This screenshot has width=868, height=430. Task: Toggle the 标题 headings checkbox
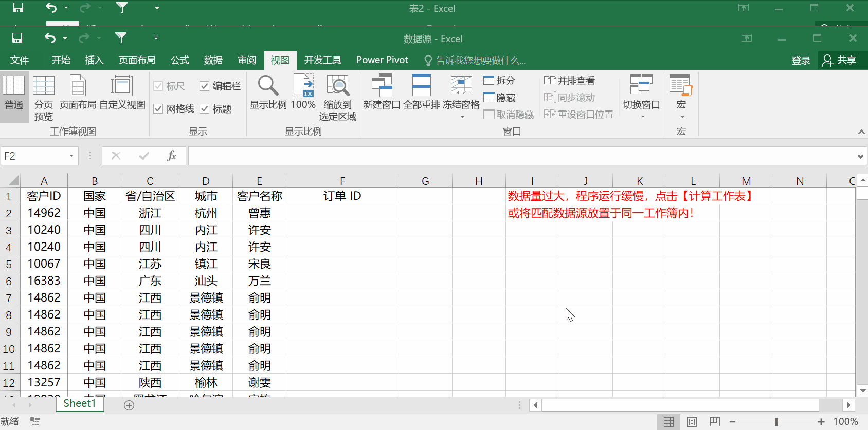204,109
